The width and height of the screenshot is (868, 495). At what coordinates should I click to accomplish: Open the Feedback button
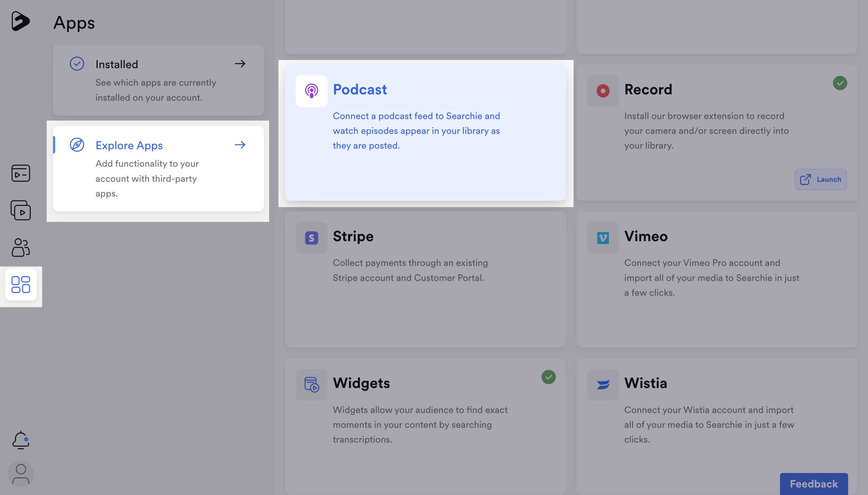coord(814,484)
